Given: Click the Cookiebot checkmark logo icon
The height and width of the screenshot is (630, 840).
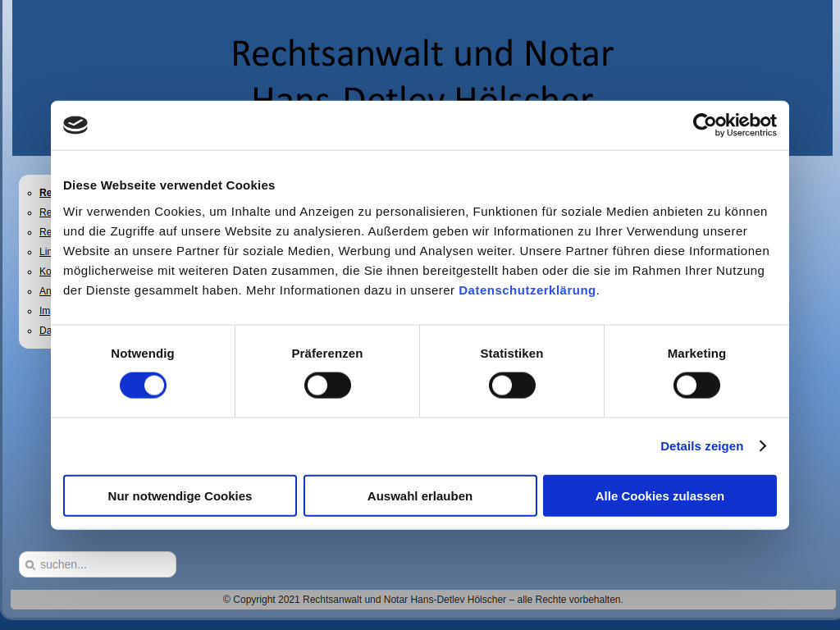Looking at the screenshot, I should click(x=75, y=125).
